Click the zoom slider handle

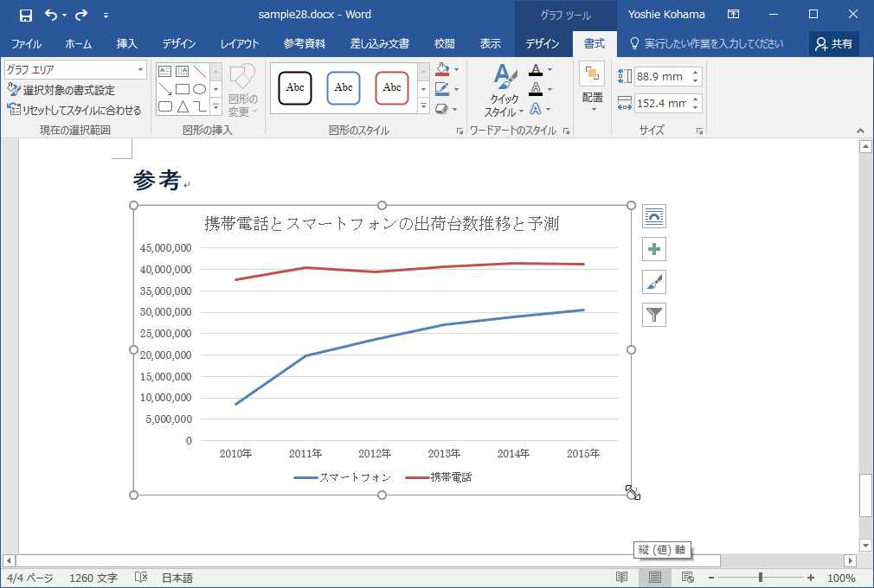(x=761, y=578)
